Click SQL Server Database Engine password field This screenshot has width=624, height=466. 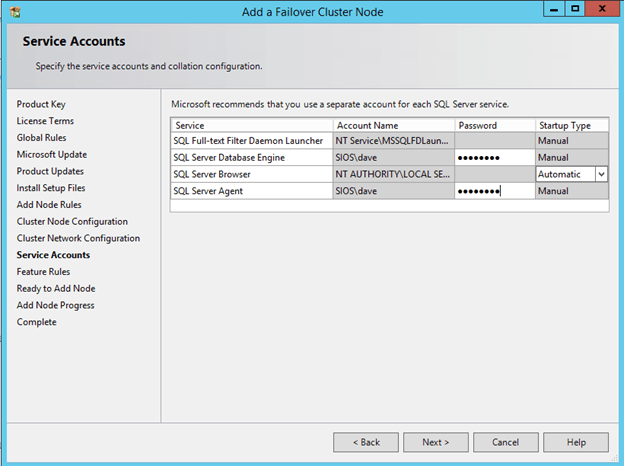pyautogui.click(x=494, y=158)
